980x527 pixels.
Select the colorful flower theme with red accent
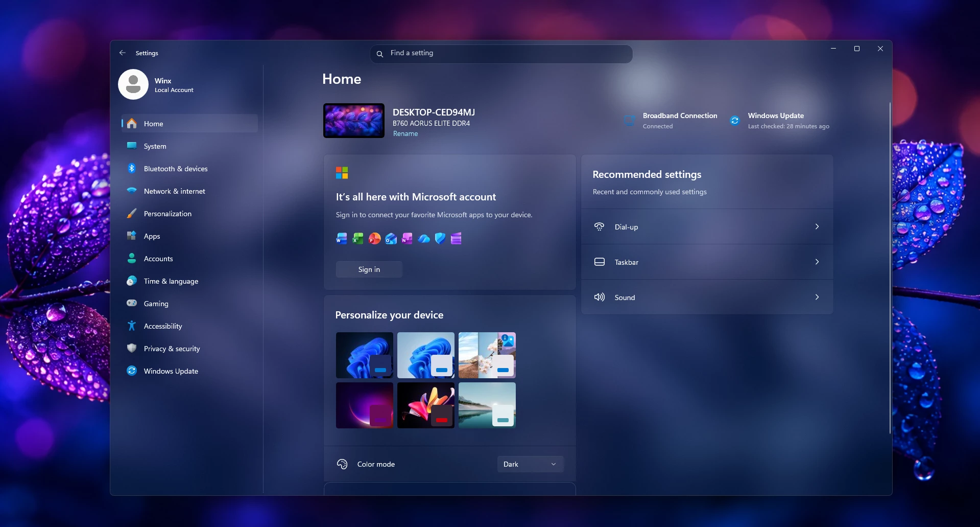[426, 405]
